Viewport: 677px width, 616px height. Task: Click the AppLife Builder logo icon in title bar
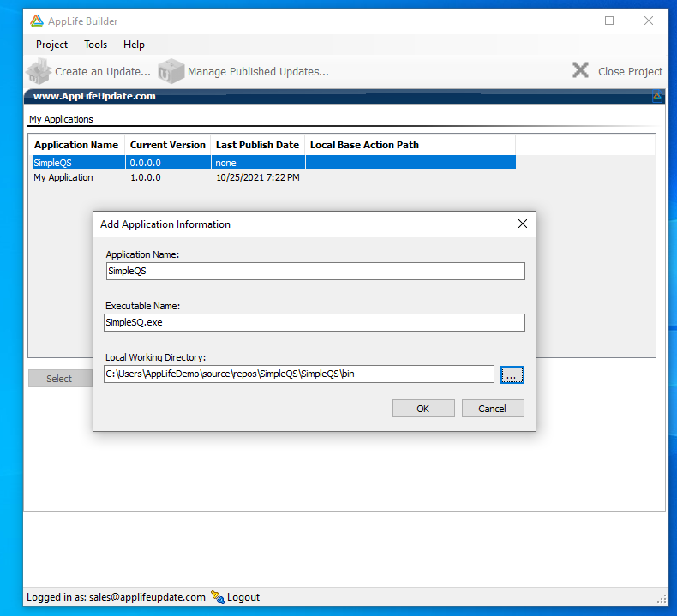point(37,21)
